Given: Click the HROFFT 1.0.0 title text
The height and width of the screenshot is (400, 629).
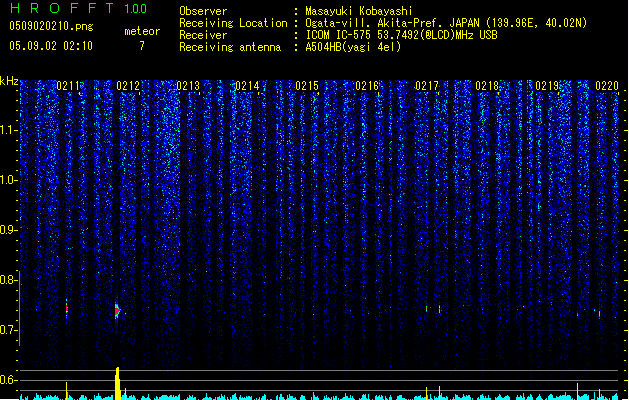Looking at the screenshot, I should coord(79,8).
